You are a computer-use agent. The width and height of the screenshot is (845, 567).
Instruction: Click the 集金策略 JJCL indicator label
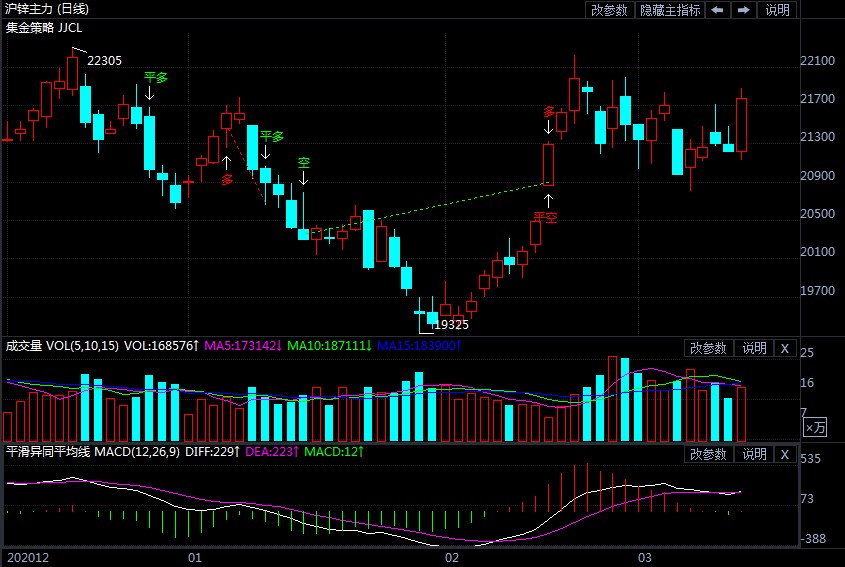tap(44, 27)
